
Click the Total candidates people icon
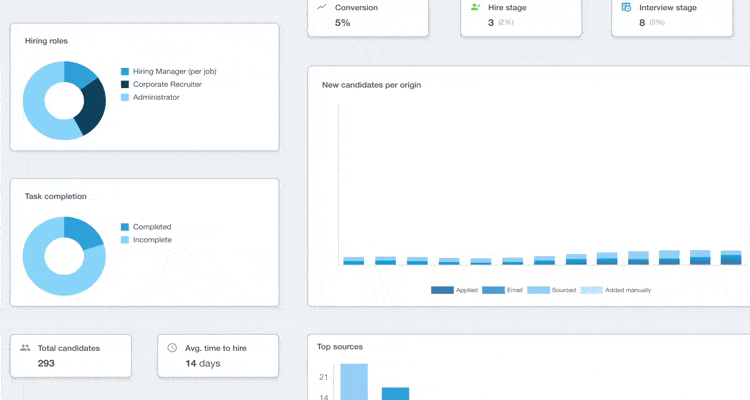[x=25, y=348]
